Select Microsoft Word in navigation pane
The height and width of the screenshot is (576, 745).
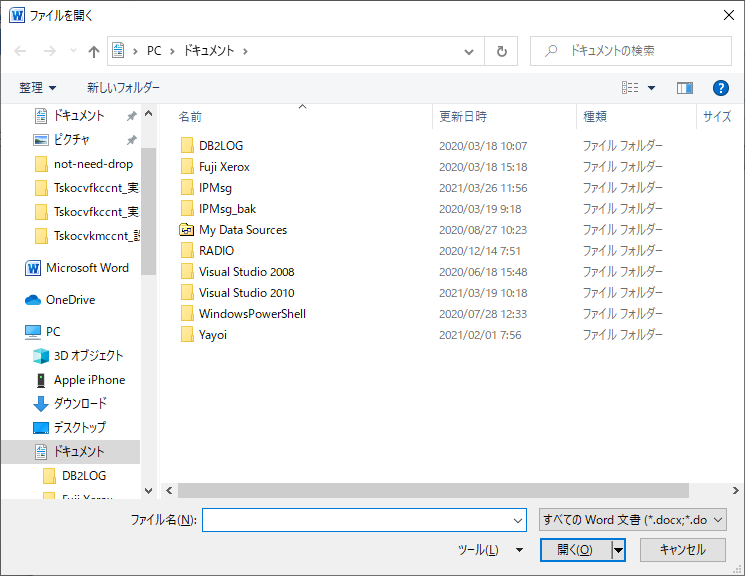pyautogui.click(x=87, y=268)
